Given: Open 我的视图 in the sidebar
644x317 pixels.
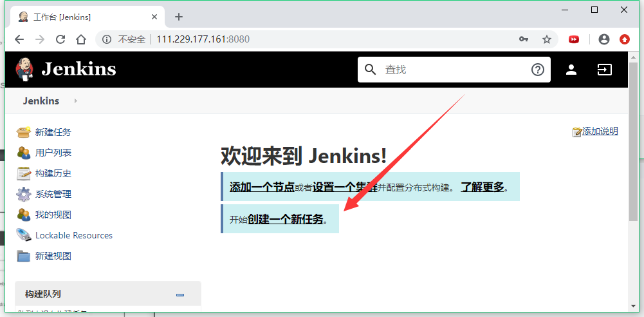Looking at the screenshot, I should tap(53, 215).
